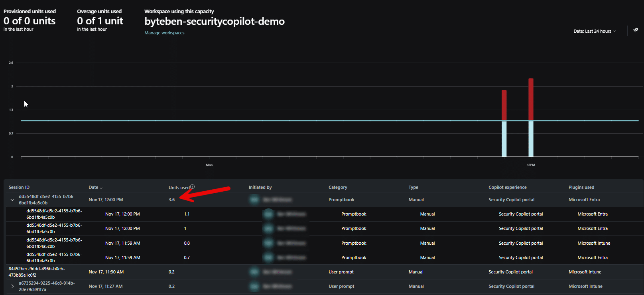Click the Initiated by column header
This screenshot has width=644, height=295.
coord(260,187)
